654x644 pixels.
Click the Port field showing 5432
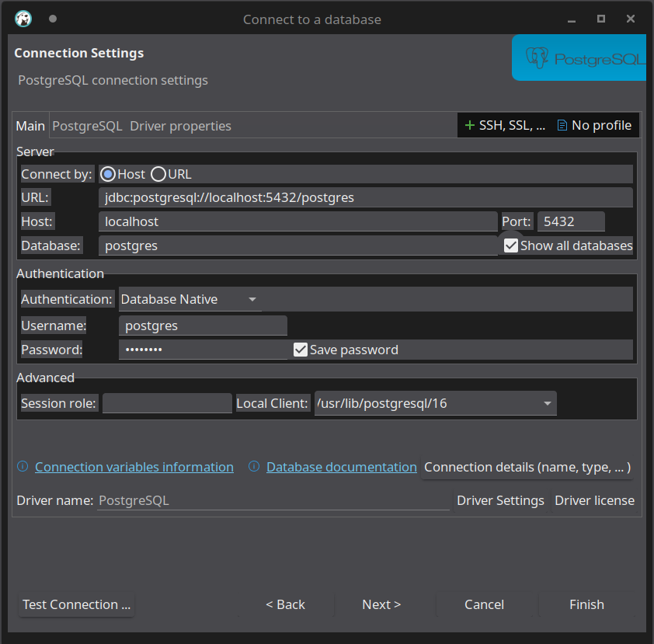(571, 221)
